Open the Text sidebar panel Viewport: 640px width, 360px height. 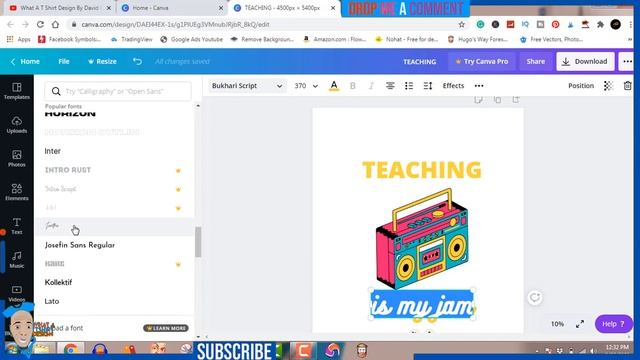(17, 226)
